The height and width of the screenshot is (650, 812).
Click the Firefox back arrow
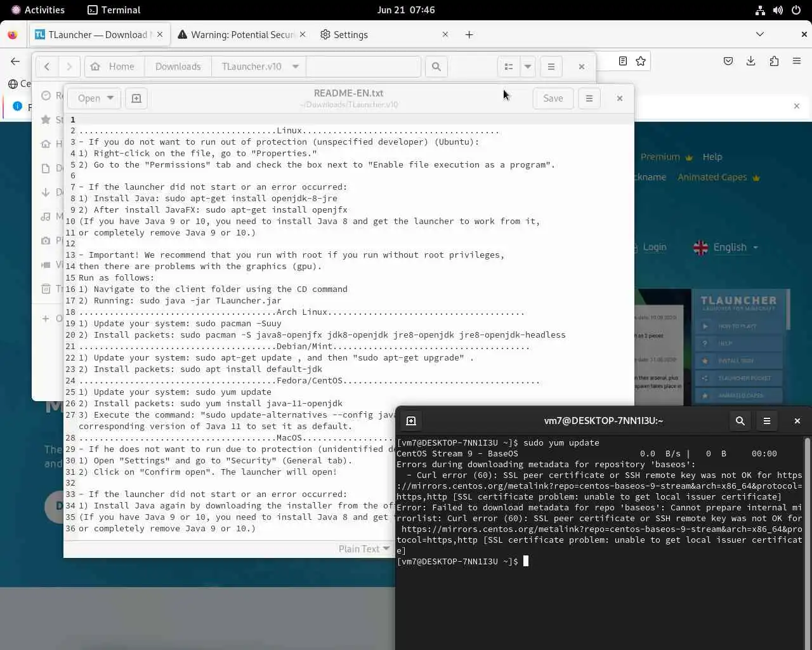(x=15, y=61)
